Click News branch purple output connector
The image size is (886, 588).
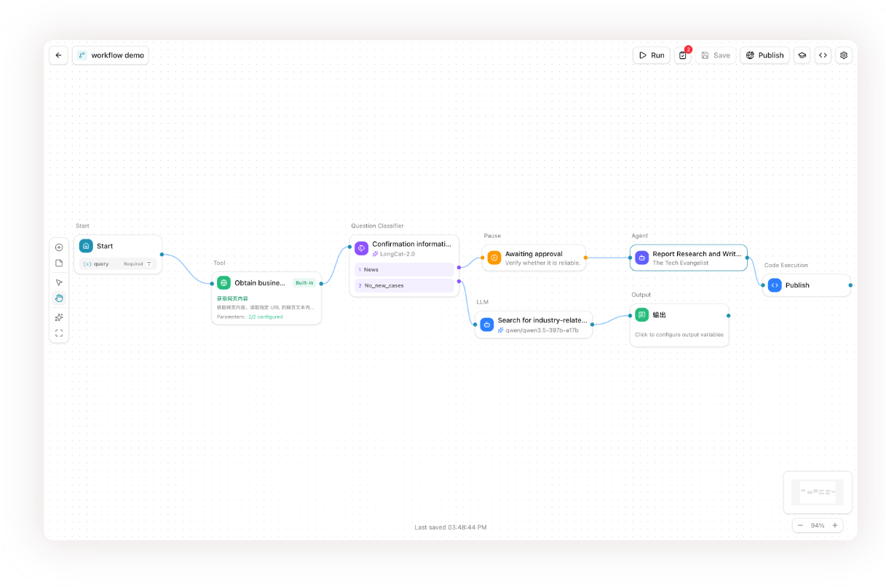point(459,269)
